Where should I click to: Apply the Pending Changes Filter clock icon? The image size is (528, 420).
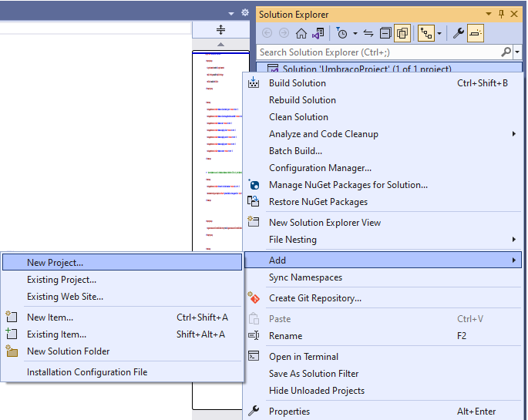341,33
